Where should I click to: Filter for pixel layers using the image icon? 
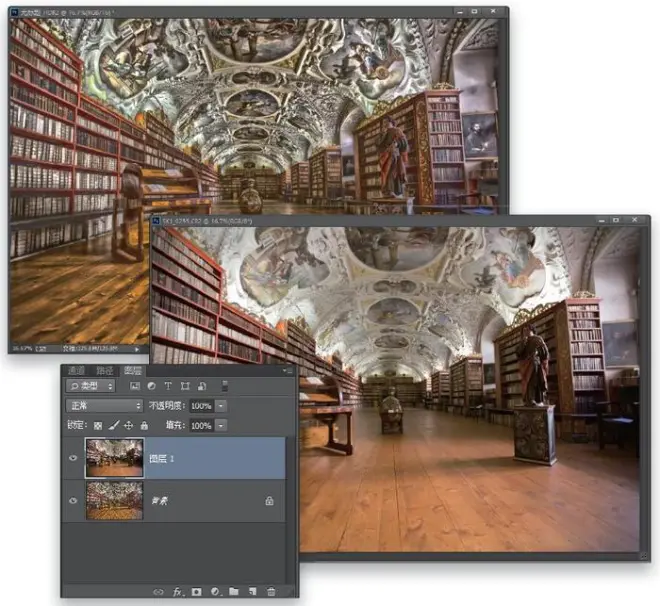[x=135, y=386]
